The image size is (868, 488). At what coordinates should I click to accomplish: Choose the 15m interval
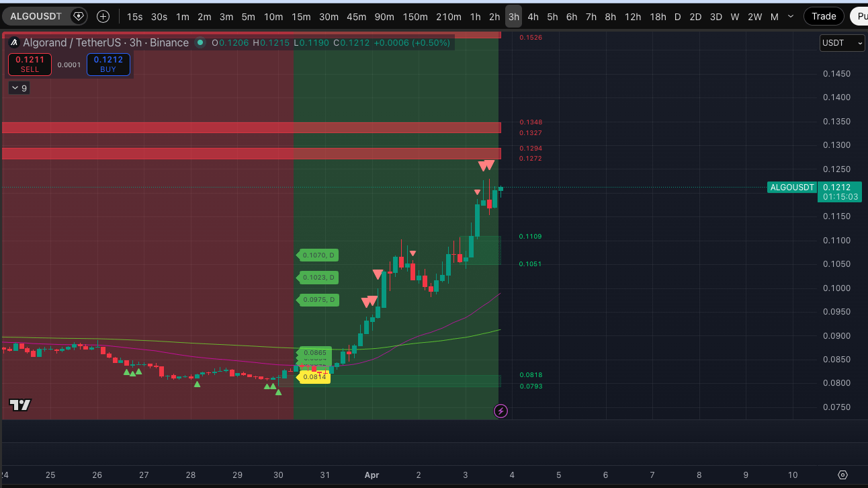pyautogui.click(x=301, y=17)
